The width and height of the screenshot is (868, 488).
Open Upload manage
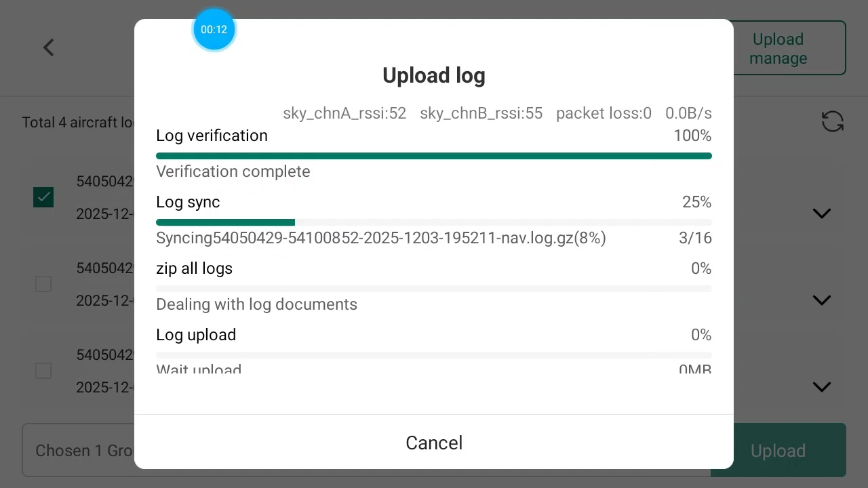coord(778,48)
